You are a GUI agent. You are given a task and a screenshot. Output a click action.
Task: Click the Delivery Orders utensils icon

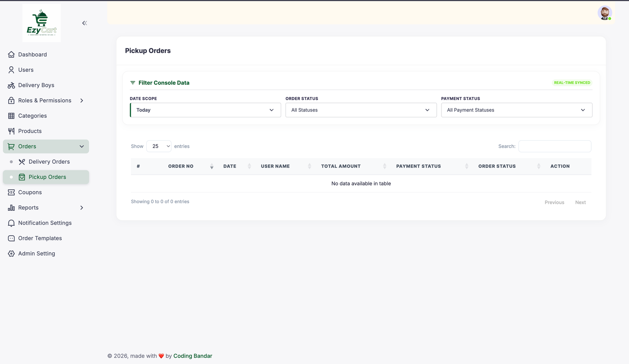click(x=22, y=162)
